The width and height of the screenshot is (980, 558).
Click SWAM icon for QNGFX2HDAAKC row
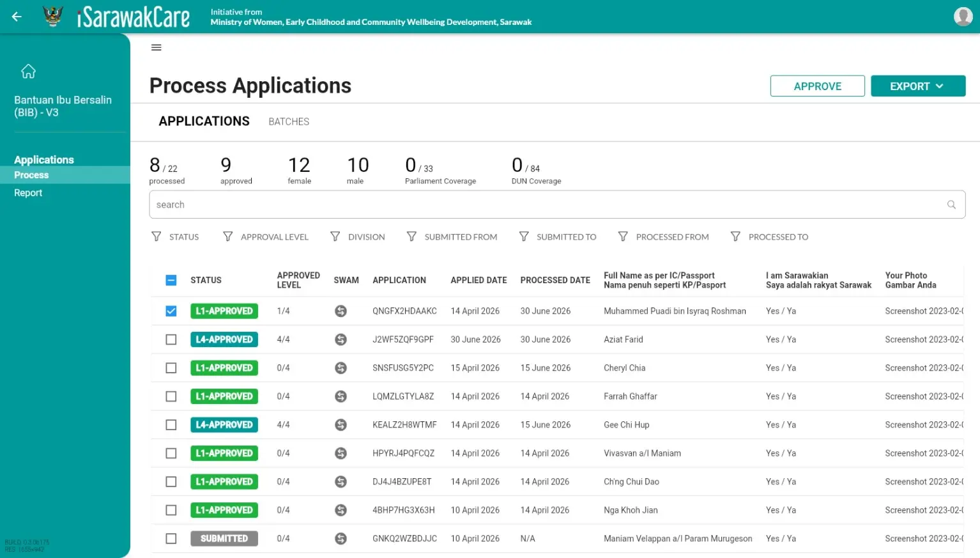341,311
